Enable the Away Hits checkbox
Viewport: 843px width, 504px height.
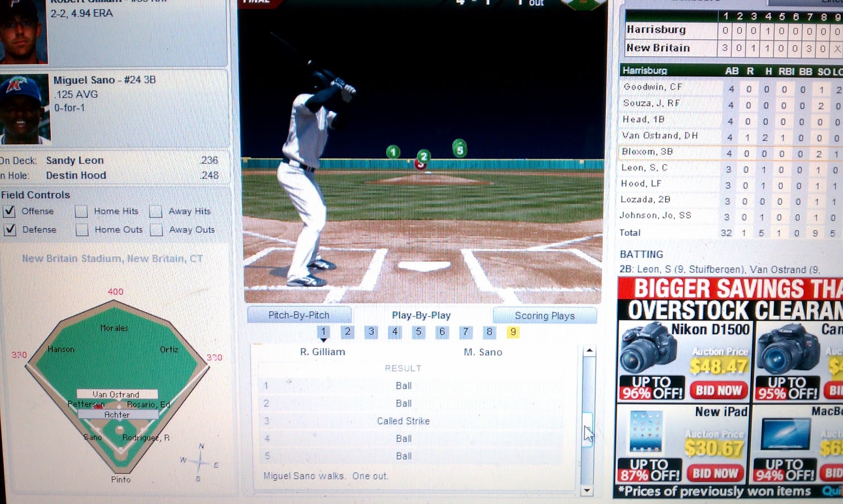[155, 212]
